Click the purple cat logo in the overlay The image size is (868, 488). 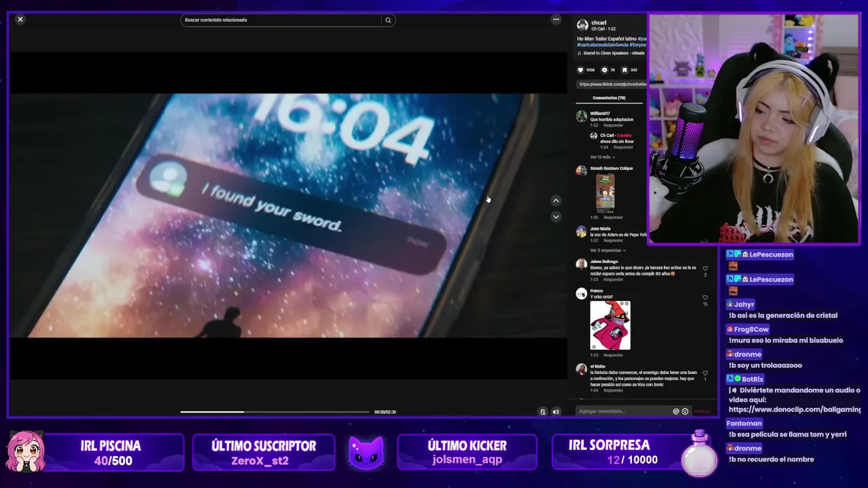pos(366,453)
